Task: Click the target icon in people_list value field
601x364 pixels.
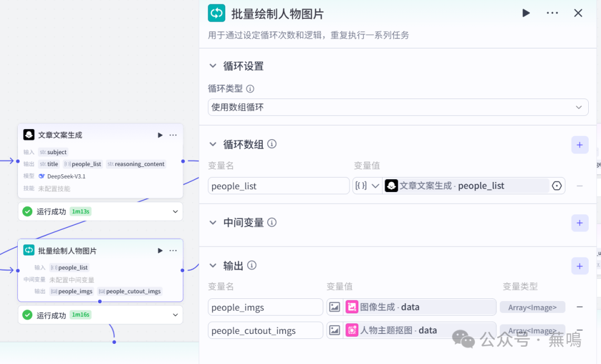Action: [556, 186]
